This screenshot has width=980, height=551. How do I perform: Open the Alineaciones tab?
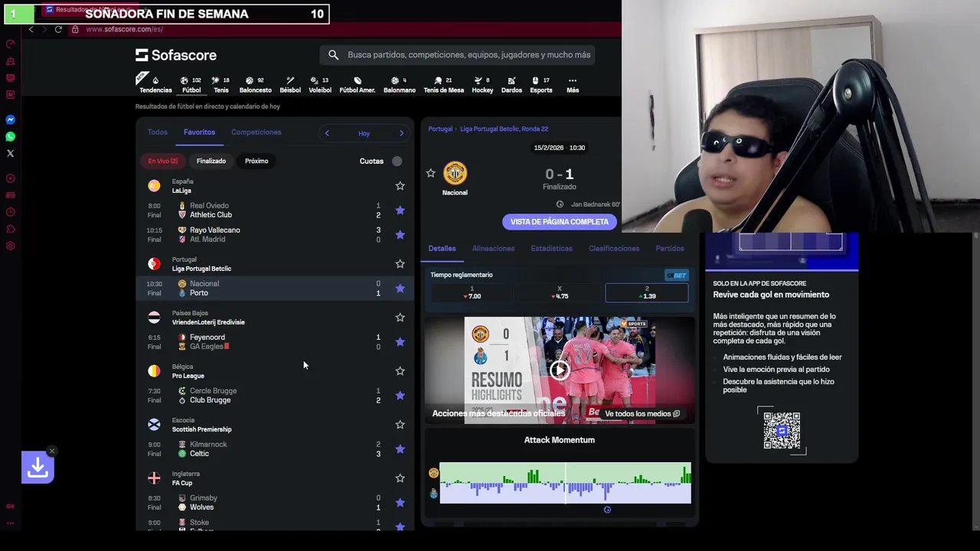click(x=493, y=249)
